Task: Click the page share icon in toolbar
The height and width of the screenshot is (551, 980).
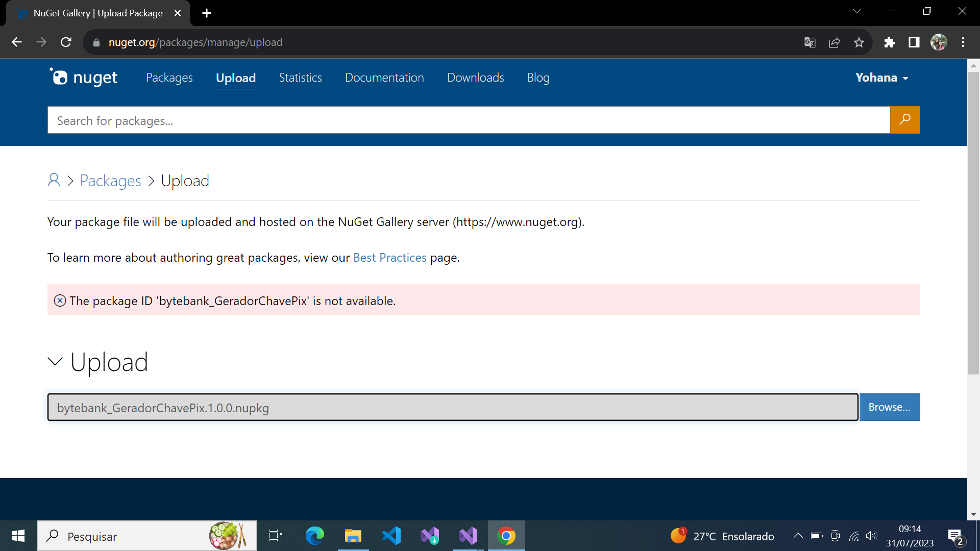Action: pos(835,42)
